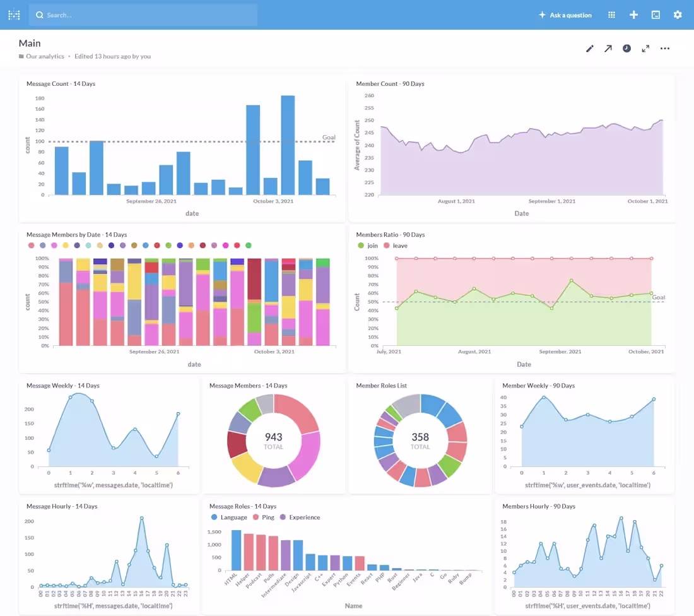Click 'July, 2021' on Members Ratio axis
The width and height of the screenshot is (694, 616).
389,352
